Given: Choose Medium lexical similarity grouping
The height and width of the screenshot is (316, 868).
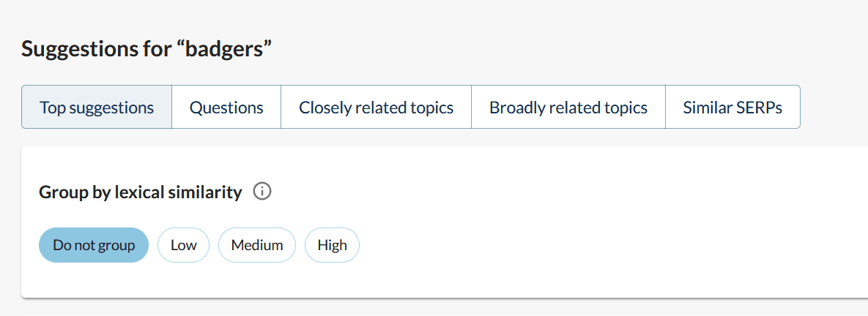Looking at the screenshot, I should pyautogui.click(x=257, y=245).
